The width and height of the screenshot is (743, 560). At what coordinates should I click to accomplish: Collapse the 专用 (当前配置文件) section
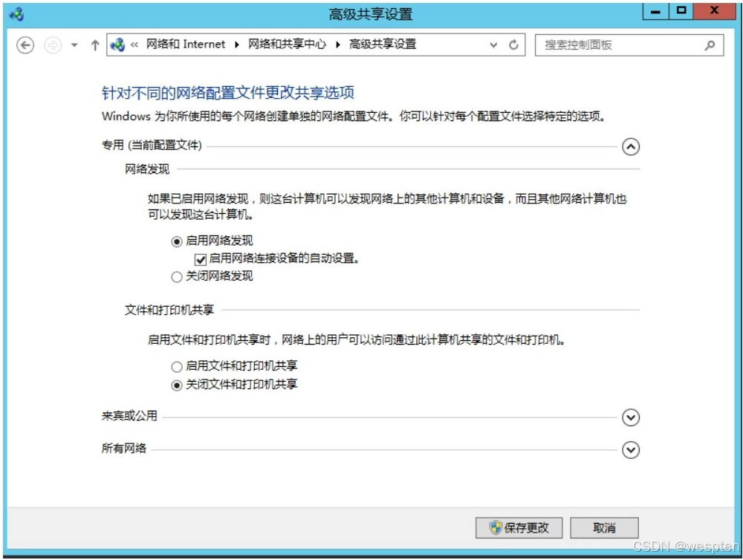[631, 147]
